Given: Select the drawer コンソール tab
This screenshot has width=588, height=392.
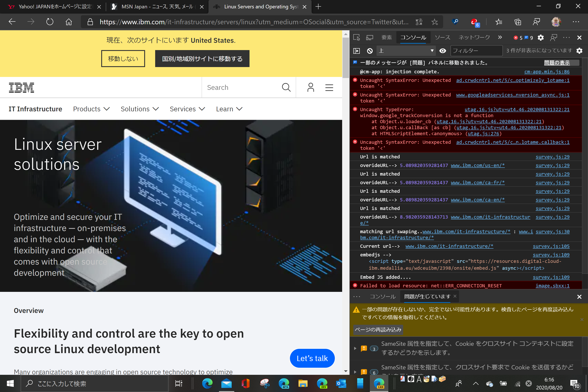Looking at the screenshot, I should point(383,297).
